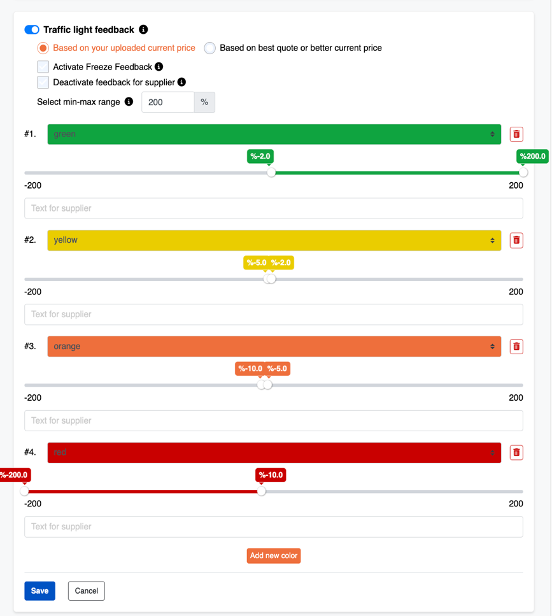552x616 pixels.
Task: Open the red color dropdown
Action: pyautogui.click(x=274, y=453)
